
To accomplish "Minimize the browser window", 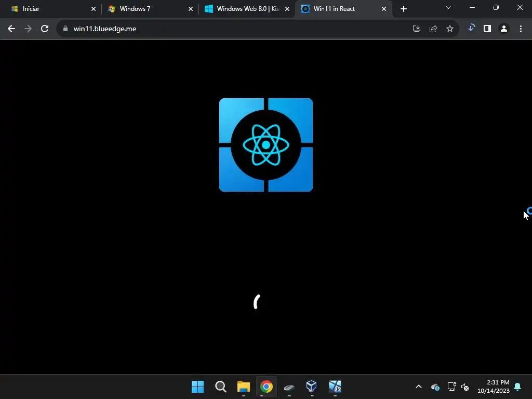I will coord(472,7).
